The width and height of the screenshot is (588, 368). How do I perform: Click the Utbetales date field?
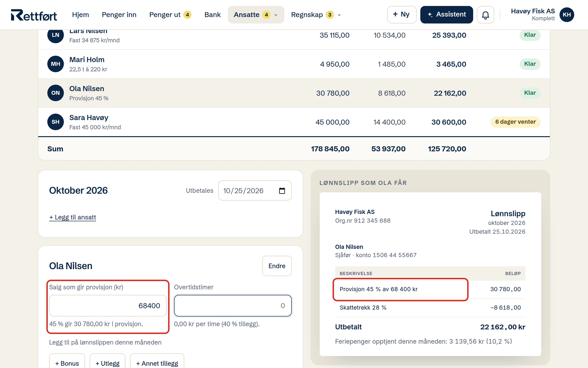pos(255,191)
